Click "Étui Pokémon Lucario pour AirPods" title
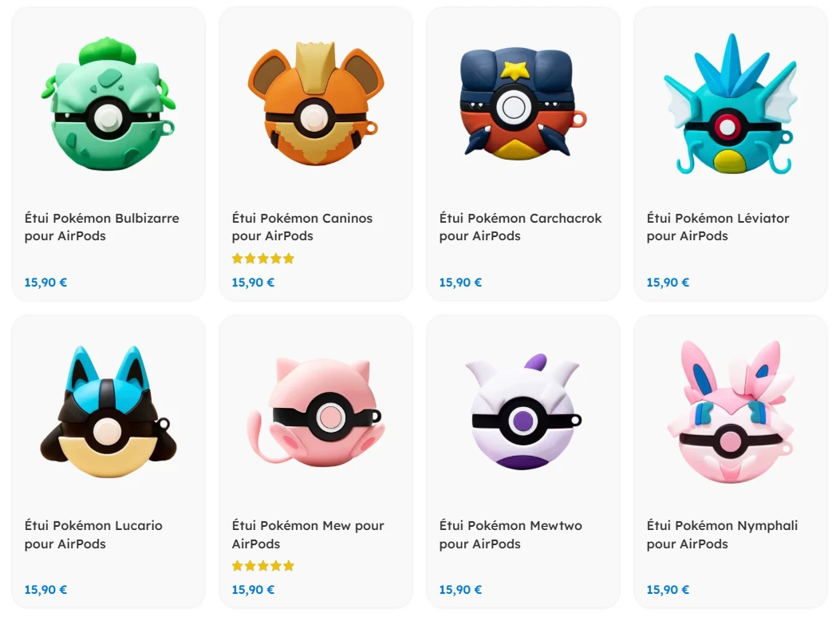 93,535
